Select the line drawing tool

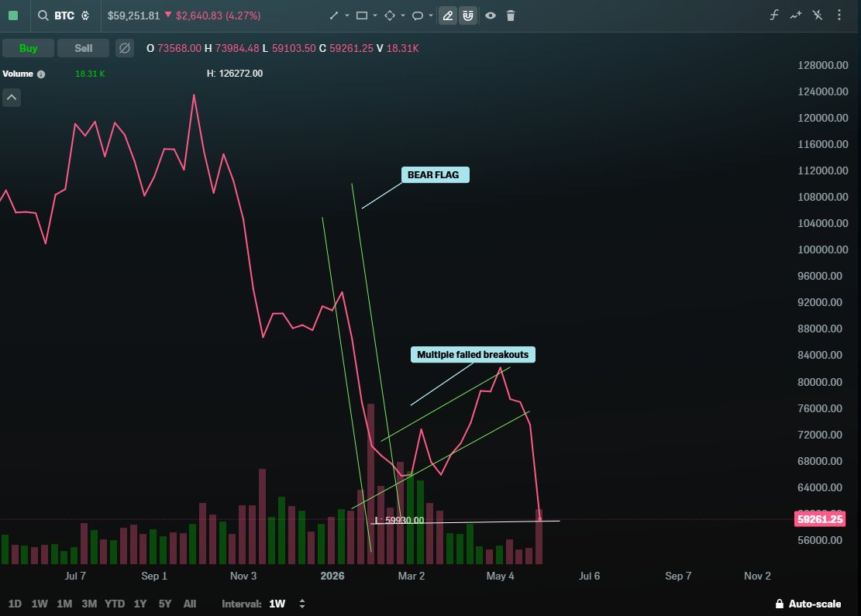pos(334,15)
